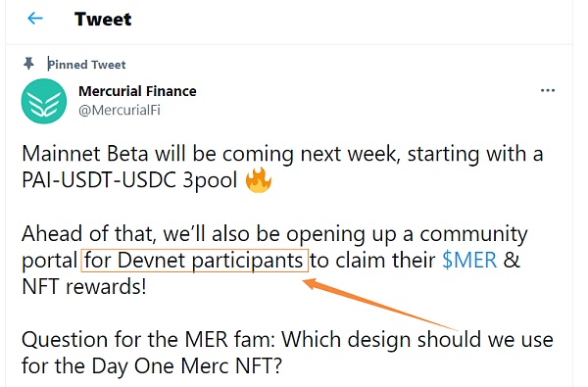Click the Mercurial Finance display name

137,91
